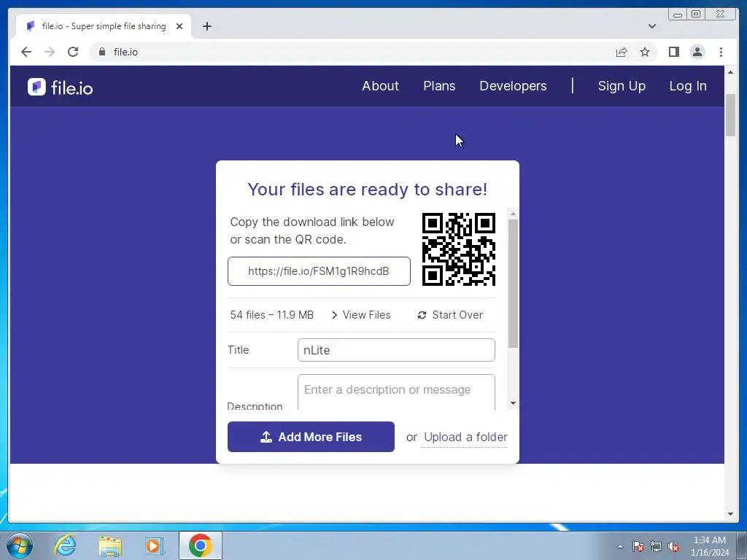Show hidden system tray icons
Screen dimensions: 747x560
click(x=620, y=546)
